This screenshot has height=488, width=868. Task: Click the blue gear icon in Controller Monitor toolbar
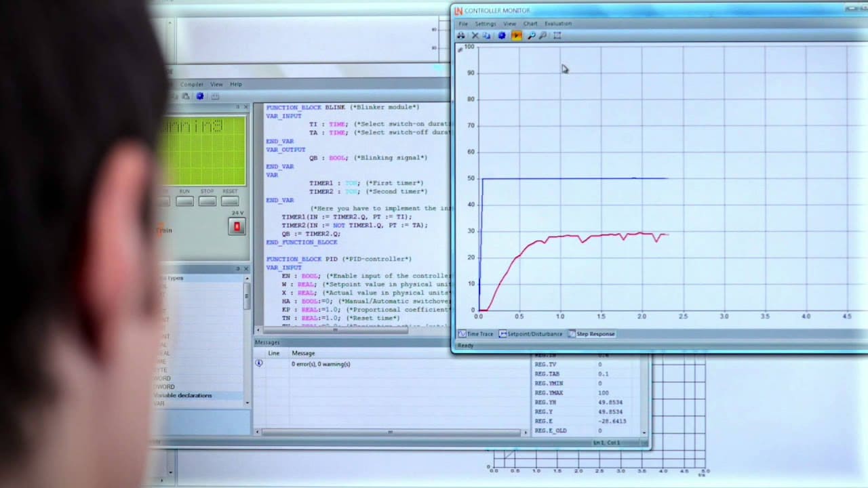tap(502, 35)
